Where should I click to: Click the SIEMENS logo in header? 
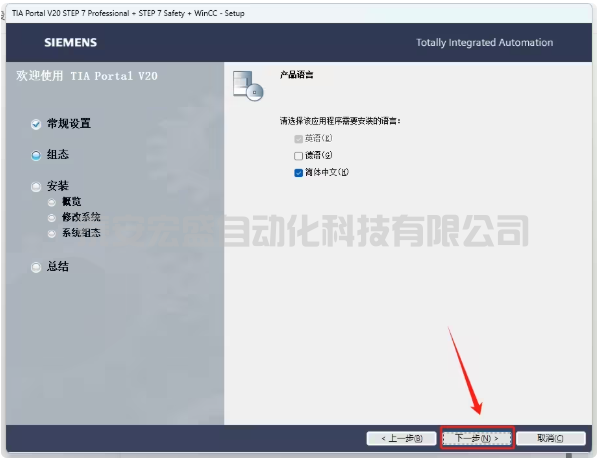tap(70, 43)
